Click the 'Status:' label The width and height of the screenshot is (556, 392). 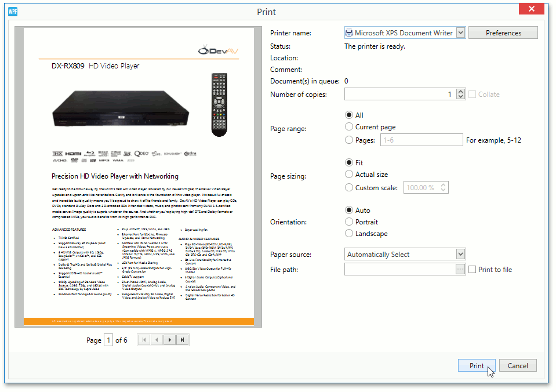click(x=280, y=46)
